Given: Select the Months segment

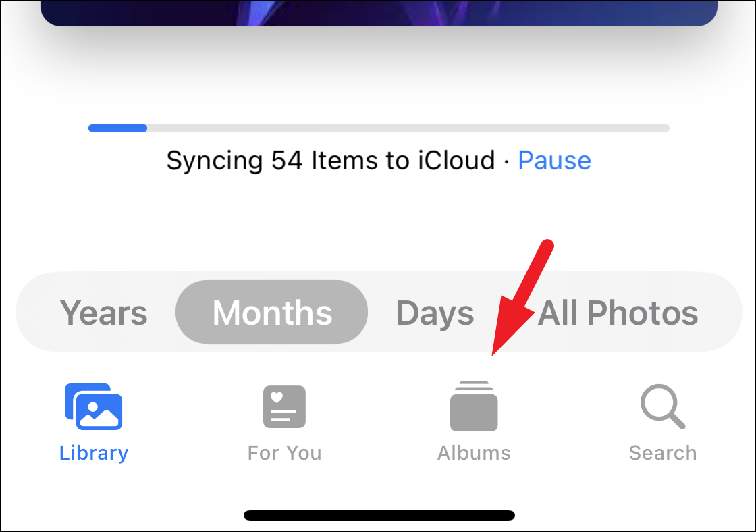Looking at the screenshot, I should (x=272, y=312).
